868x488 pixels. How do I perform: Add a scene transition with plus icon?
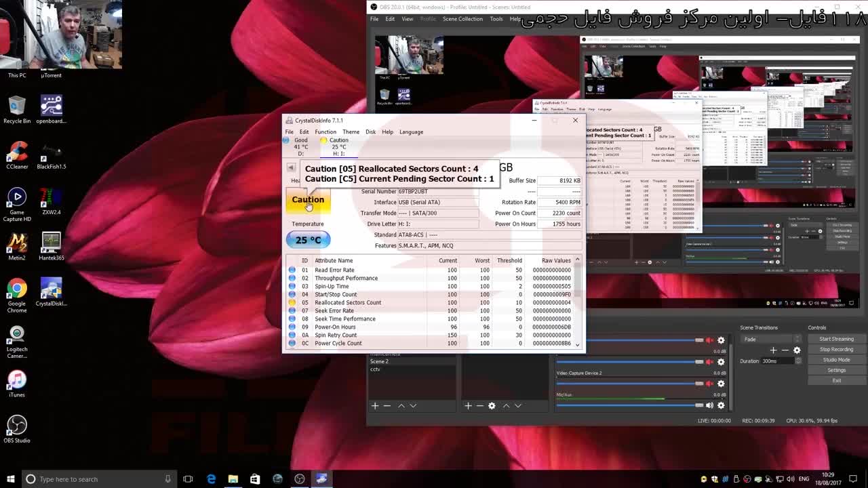[773, 350]
